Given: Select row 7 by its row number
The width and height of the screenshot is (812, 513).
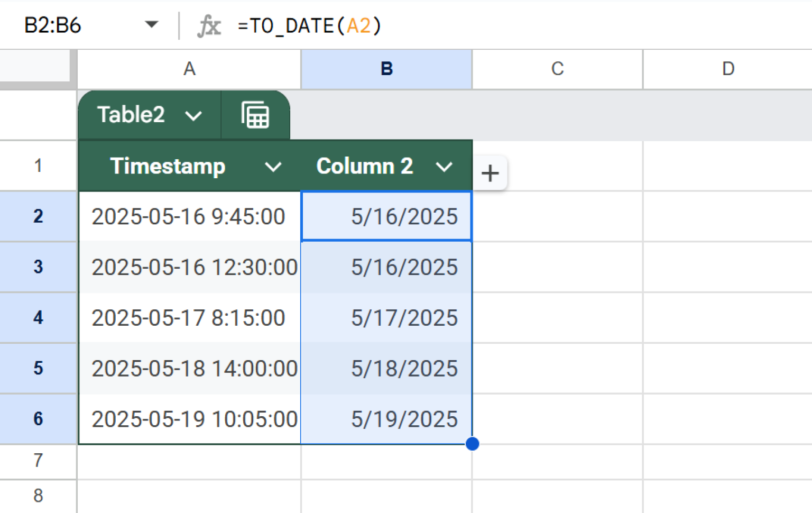Looking at the screenshot, I should pos(38,461).
